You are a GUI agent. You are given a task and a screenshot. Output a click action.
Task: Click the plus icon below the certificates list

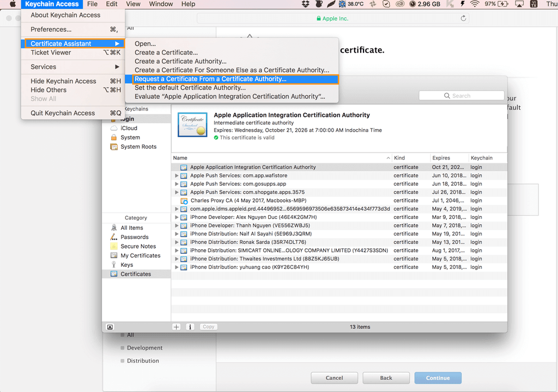177,327
